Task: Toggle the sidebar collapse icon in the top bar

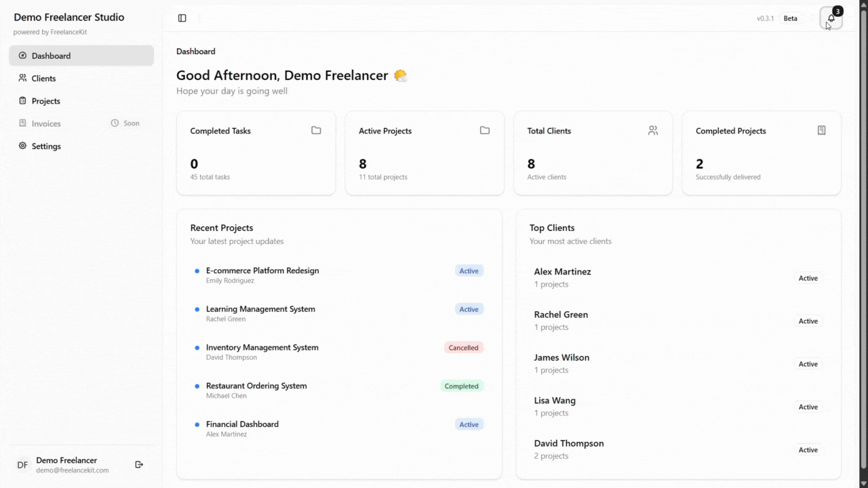Action: tap(182, 18)
